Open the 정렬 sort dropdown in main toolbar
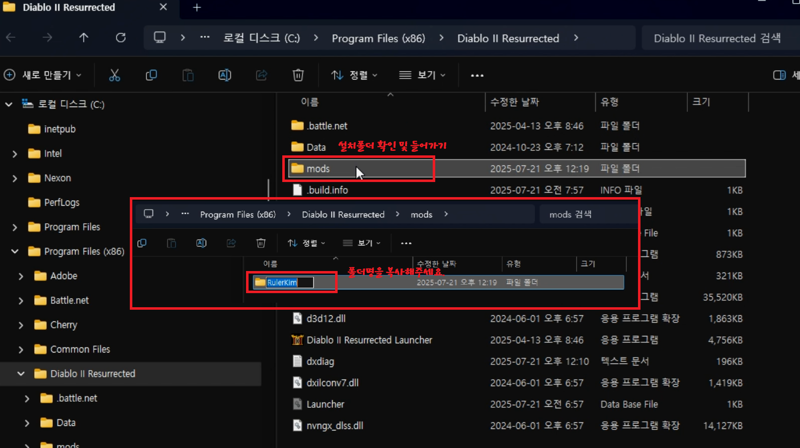 [x=355, y=76]
